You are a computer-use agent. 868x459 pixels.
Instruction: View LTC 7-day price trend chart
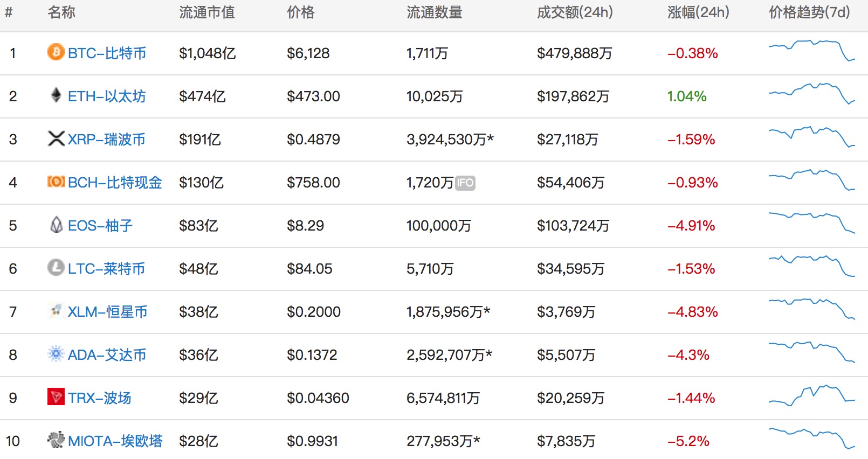812,266
